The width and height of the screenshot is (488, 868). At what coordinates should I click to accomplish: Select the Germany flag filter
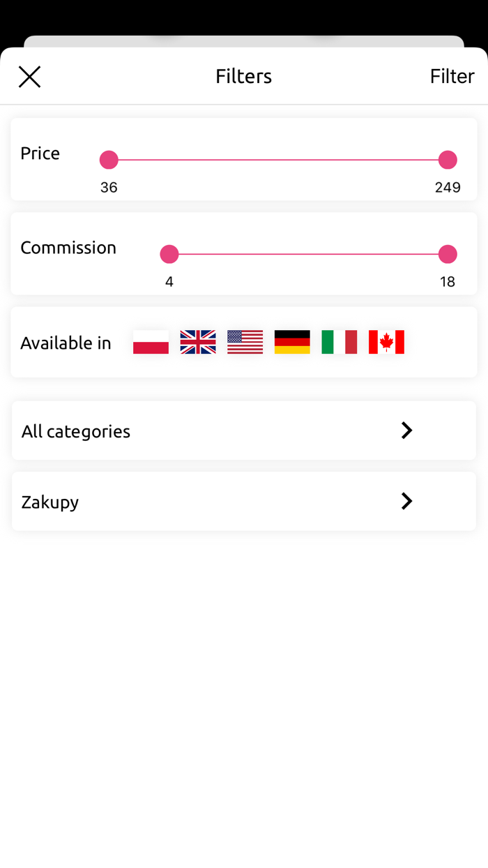pyautogui.click(x=292, y=342)
